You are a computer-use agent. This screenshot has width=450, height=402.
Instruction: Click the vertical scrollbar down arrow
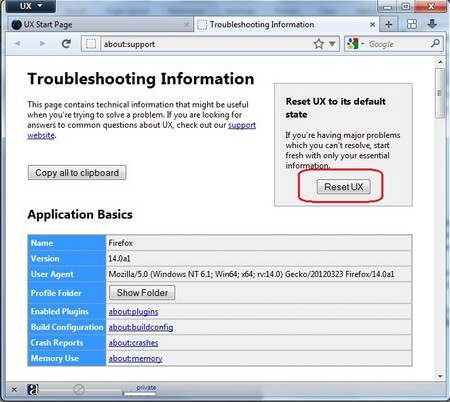click(x=440, y=376)
